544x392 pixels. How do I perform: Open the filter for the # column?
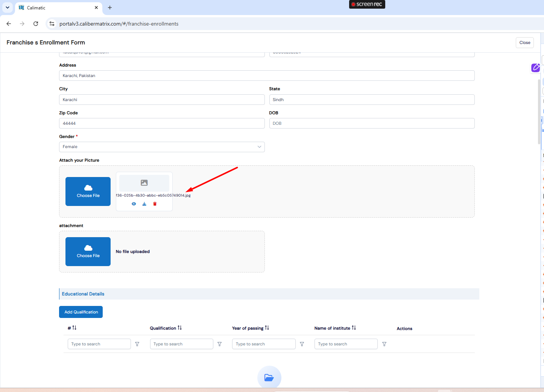(x=137, y=344)
